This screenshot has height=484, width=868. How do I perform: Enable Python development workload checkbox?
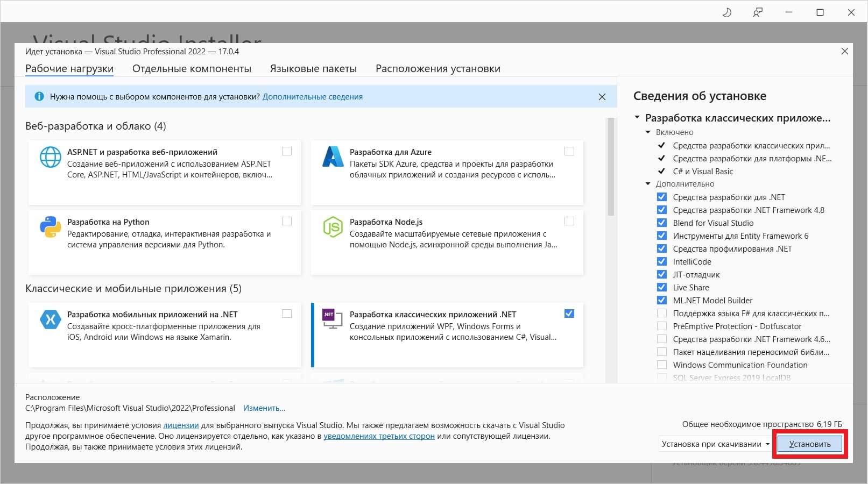[287, 221]
